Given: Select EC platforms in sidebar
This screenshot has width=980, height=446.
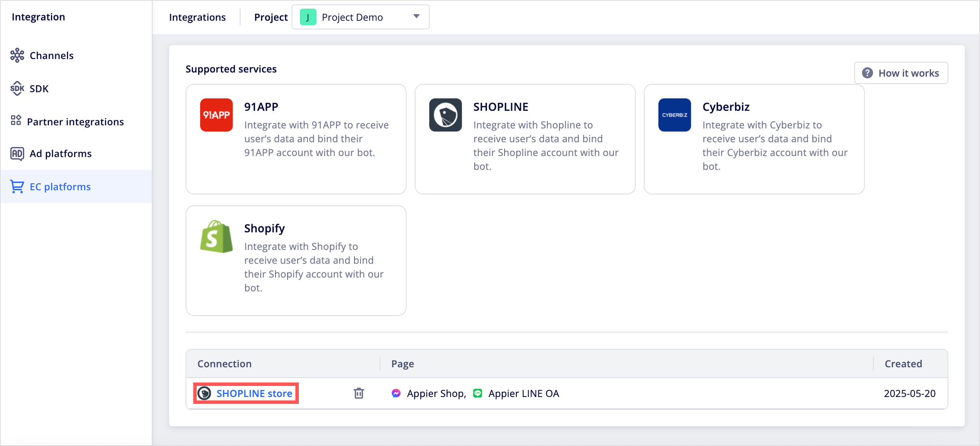Looking at the screenshot, I should coord(76,186).
